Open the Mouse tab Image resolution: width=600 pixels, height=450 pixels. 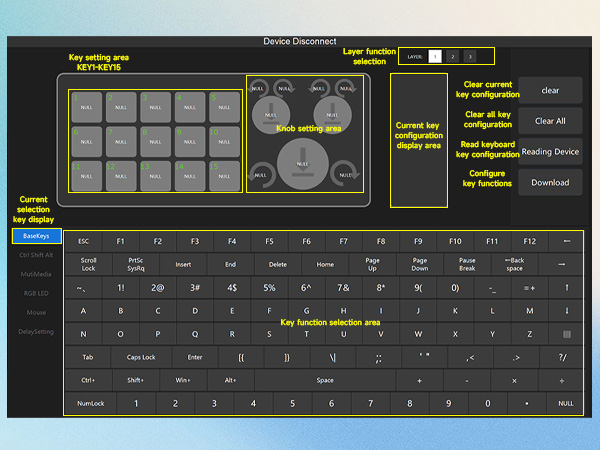click(36, 312)
